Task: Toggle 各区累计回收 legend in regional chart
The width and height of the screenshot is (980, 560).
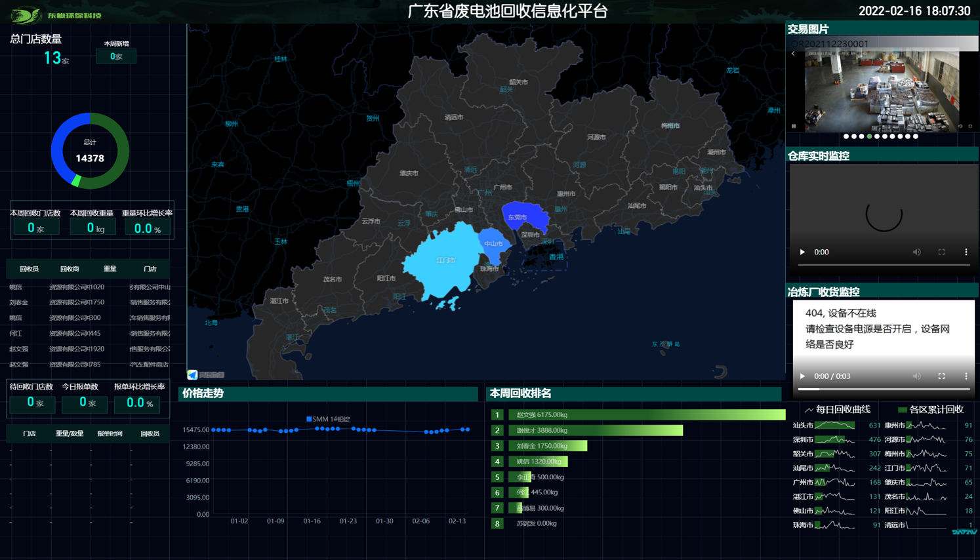Action: 931,410
